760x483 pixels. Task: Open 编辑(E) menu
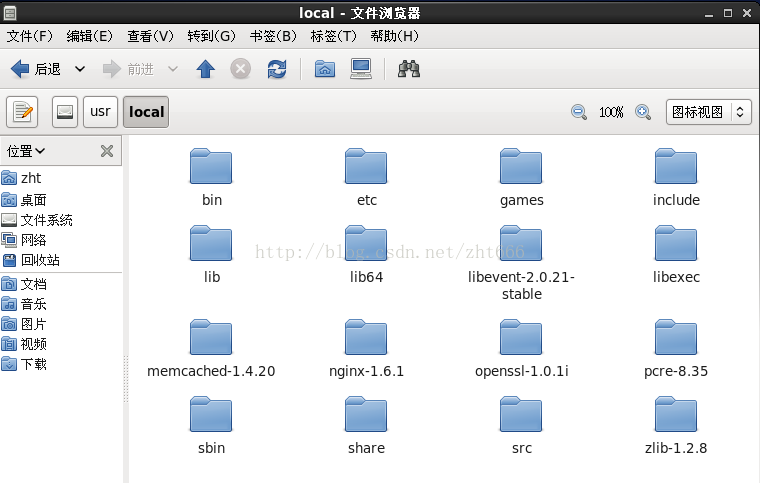point(90,36)
